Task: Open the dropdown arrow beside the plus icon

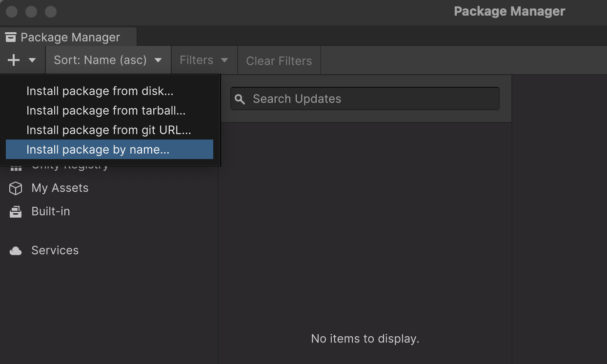Action: click(32, 60)
